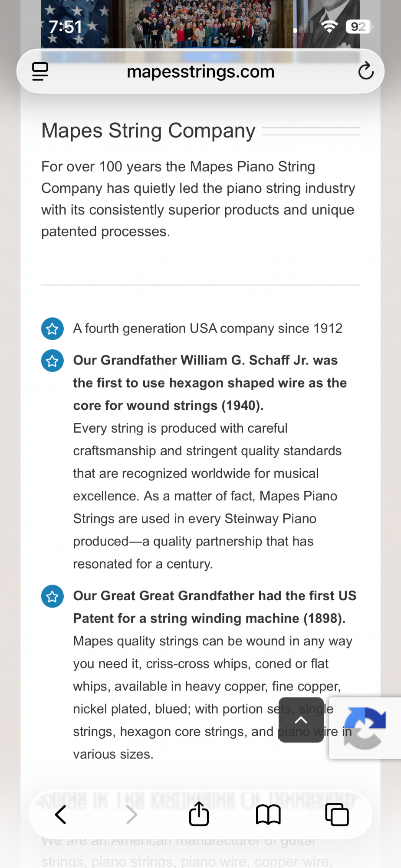Open bookmarks with the book icon

pos(268,815)
